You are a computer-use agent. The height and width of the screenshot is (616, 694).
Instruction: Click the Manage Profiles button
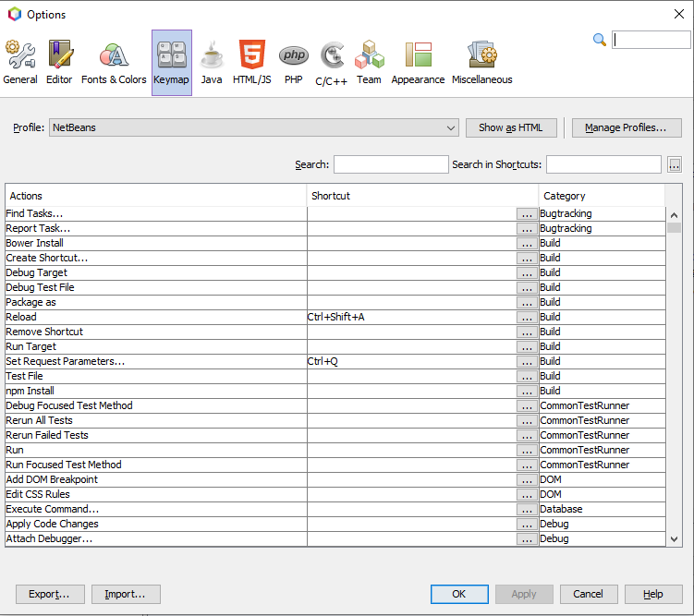[x=626, y=128]
